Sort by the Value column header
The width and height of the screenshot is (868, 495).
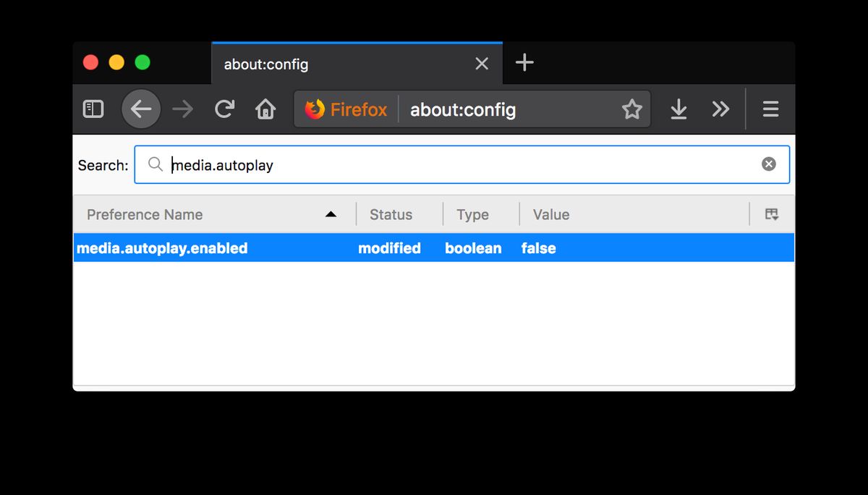(635, 214)
